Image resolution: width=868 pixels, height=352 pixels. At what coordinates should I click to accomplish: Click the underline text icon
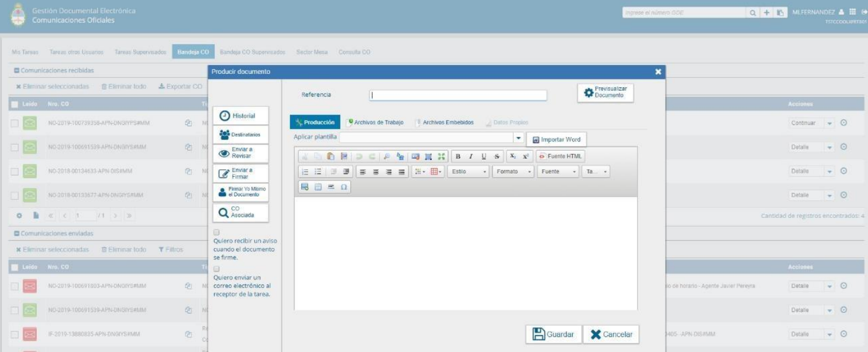[x=484, y=156]
